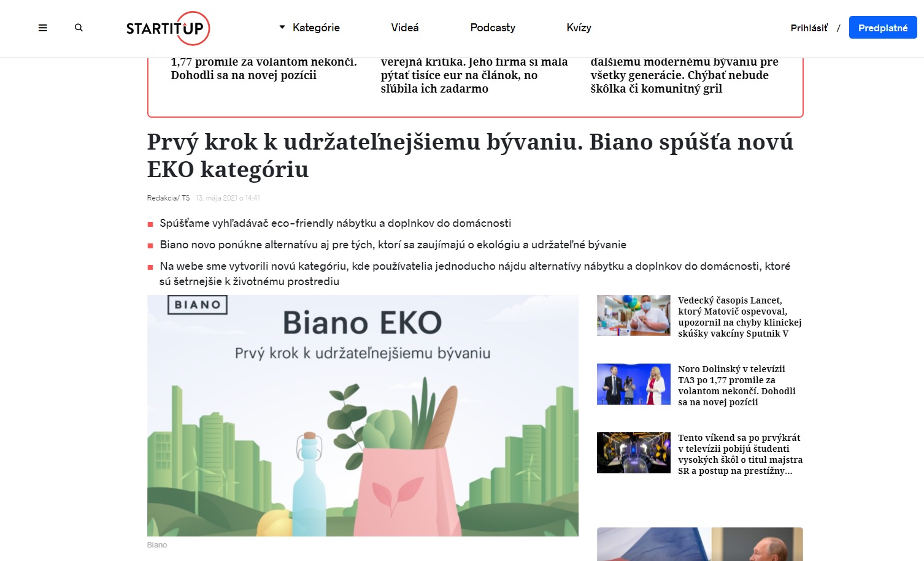Screen dimensions: 924x561
Task: Click bullet text Na webe sme vytvorili novú kategóriu
Action: pyautogui.click(x=475, y=273)
